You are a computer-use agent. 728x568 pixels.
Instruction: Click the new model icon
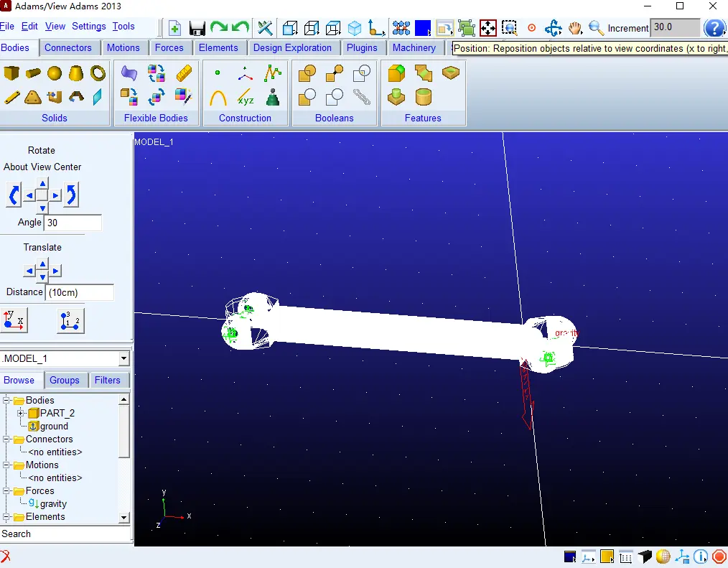[174, 28]
